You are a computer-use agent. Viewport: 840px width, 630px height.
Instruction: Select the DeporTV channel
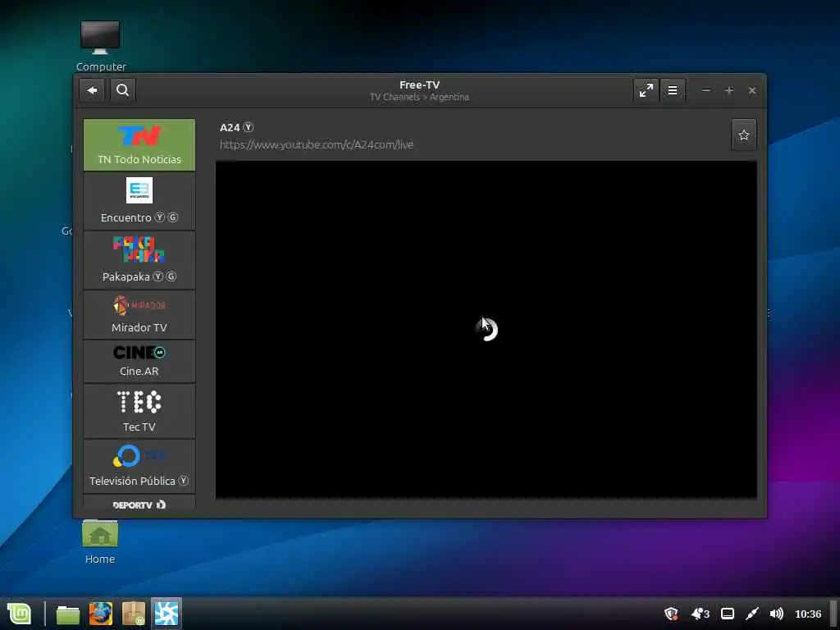click(x=139, y=503)
